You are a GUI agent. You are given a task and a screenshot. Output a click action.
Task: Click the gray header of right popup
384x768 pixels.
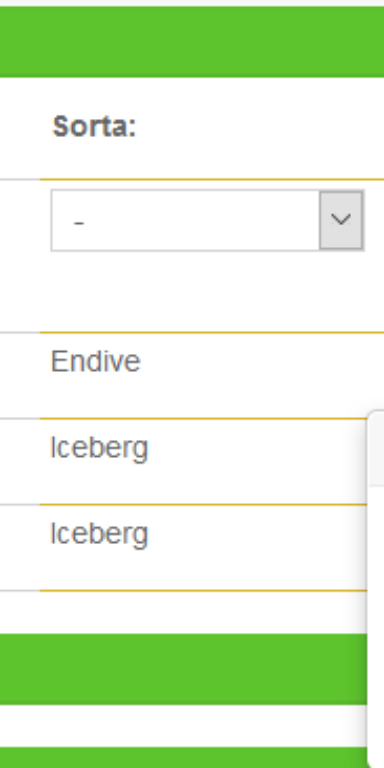(376, 448)
